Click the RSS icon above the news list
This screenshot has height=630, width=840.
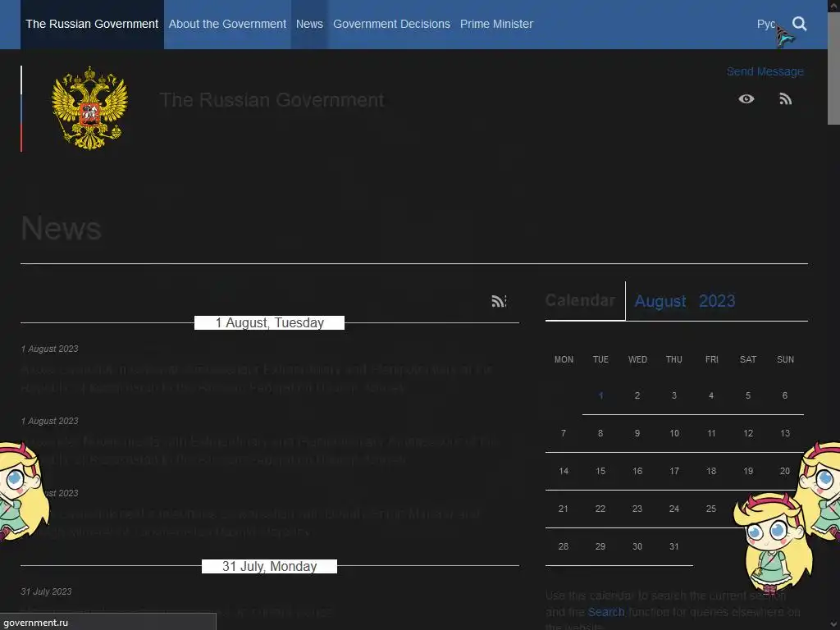tap(499, 301)
